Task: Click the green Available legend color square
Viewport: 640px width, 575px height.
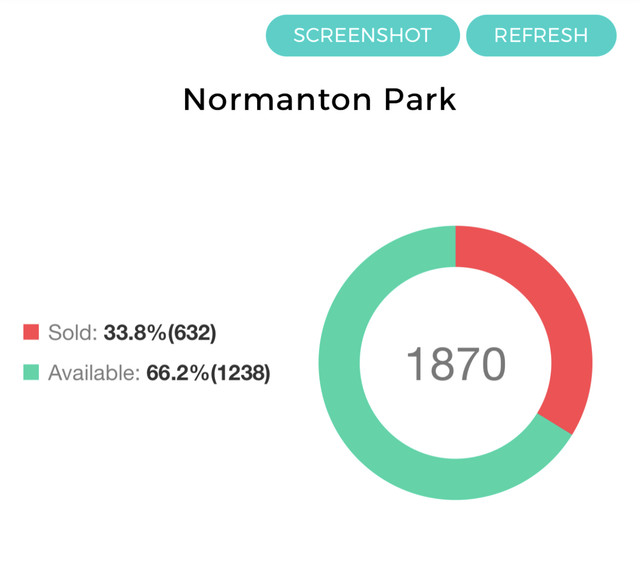Action: [x=31, y=373]
